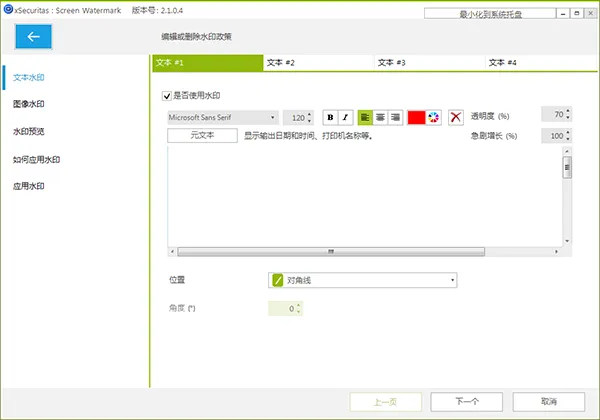The image size is (600, 420).
Task: Click the red text color swatch
Action: tap(416, 117)
